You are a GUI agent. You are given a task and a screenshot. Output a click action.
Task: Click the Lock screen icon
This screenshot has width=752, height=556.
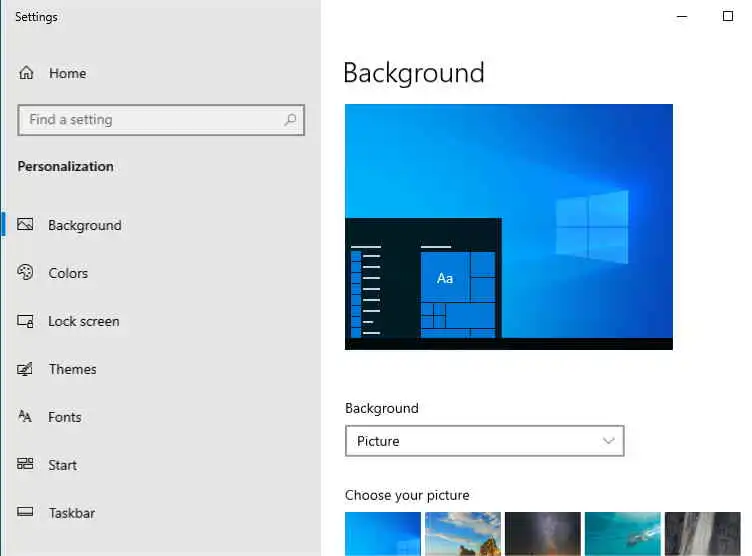(x=25, y=321)
